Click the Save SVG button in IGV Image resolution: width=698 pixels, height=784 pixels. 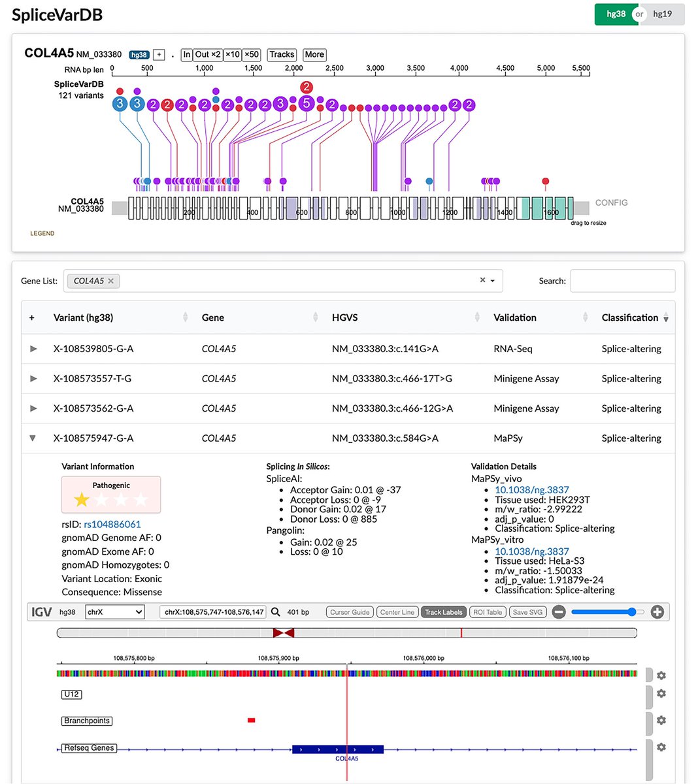(527, 612)
